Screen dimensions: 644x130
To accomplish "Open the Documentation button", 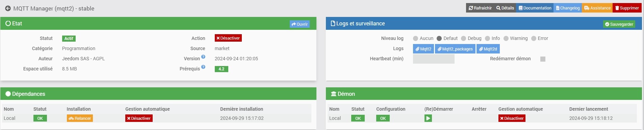I will pos(535,8).
